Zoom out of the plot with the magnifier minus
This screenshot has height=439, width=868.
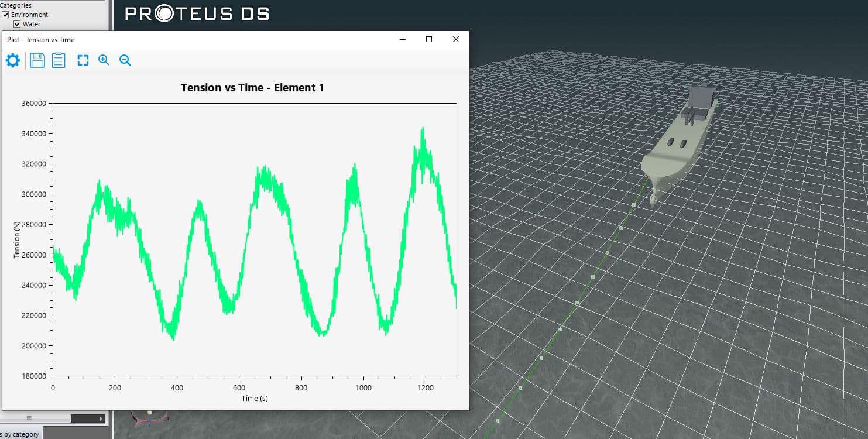click(x=125, y=60)
